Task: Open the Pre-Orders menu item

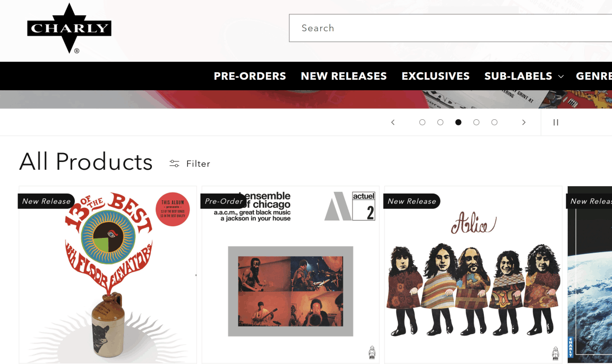Action: coord(250,76)
